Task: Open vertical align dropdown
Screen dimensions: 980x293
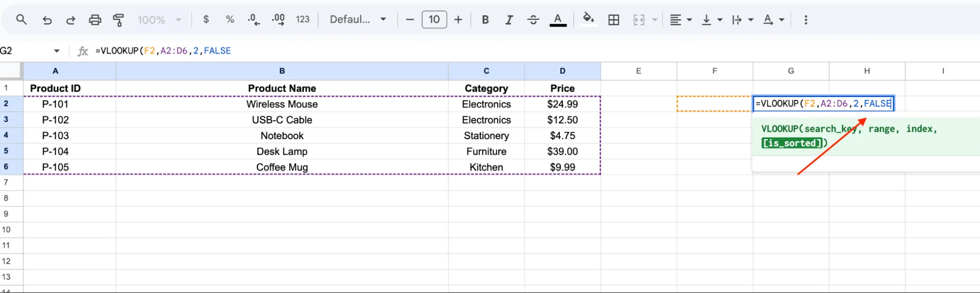Action: [x=712, y=20]
